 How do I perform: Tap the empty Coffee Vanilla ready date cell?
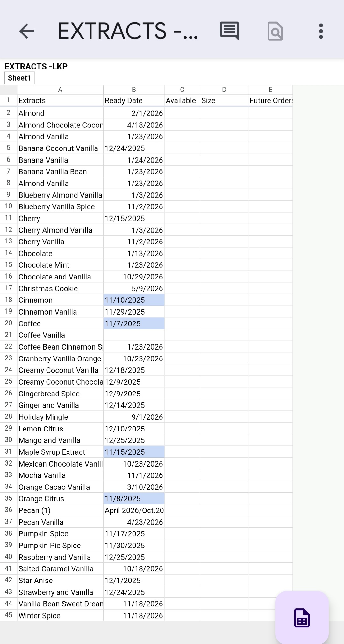(x=134, y=335)
